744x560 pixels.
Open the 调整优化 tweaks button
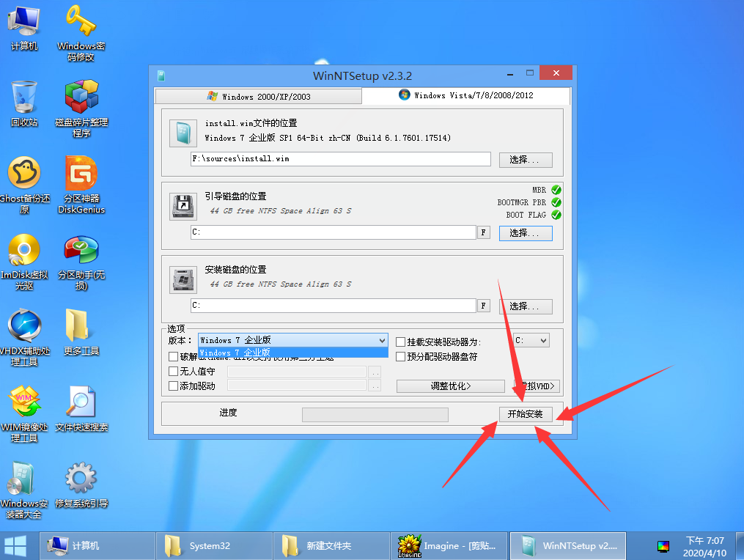click(x=450, y=386)
